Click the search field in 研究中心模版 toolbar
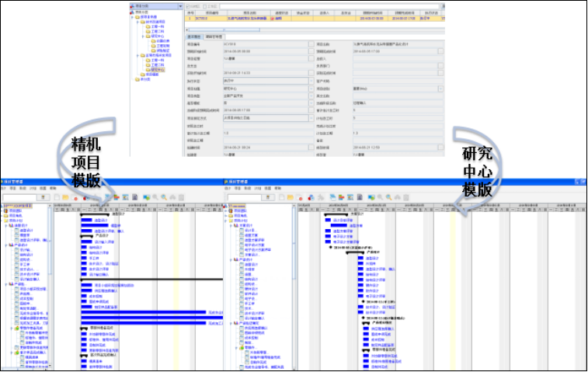This screenshot has height=372, width=588. [x=244, y=196]
